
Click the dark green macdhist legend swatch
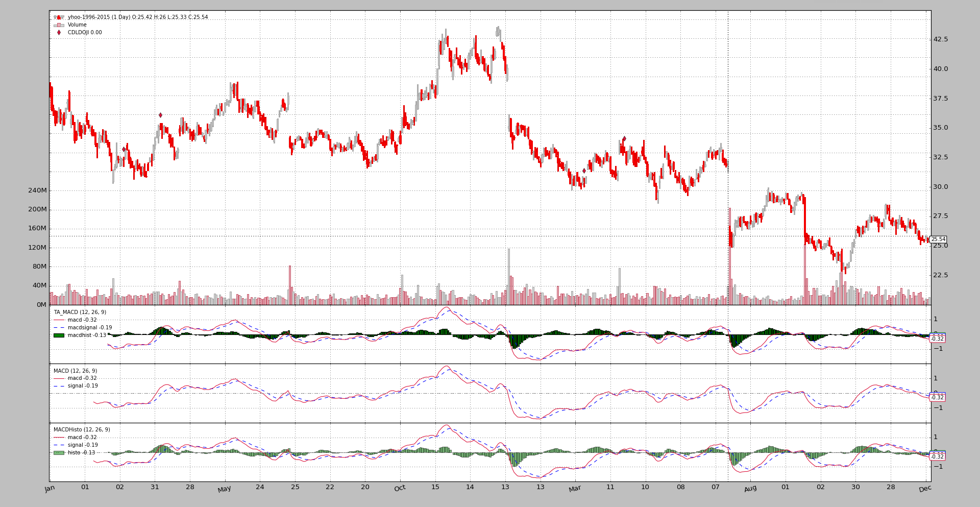[59, 335]
